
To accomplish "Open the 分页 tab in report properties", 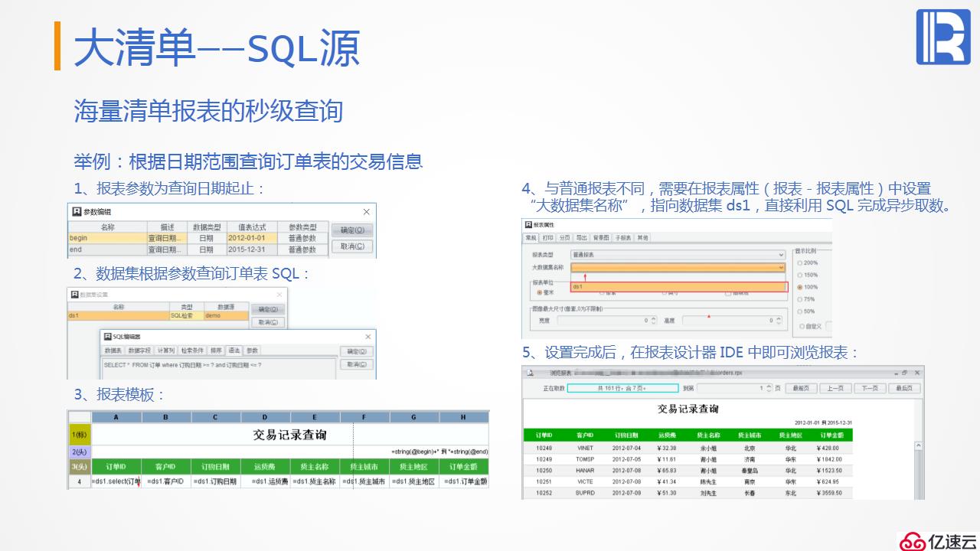I will click(564, 238).
